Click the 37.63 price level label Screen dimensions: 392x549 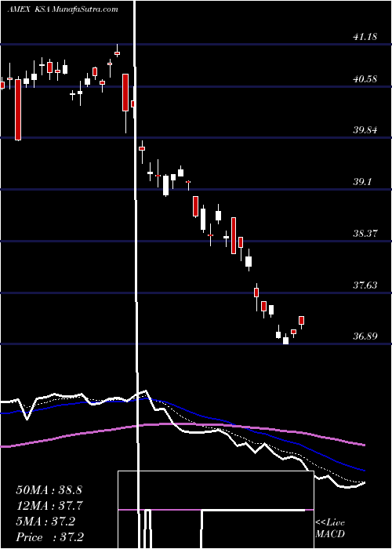365,285
